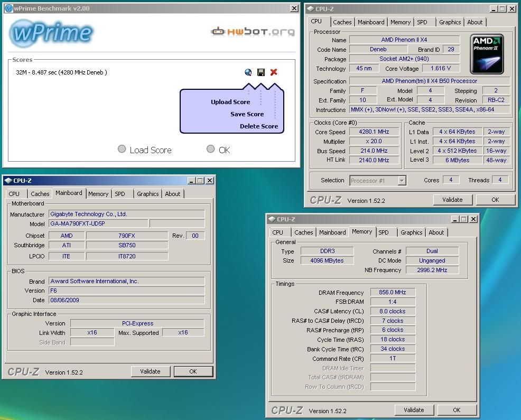The height and width of the screenshot is (420, 521).
Task: Click the globe upload score icon in wPrime
Action: (x=248, y=72)
